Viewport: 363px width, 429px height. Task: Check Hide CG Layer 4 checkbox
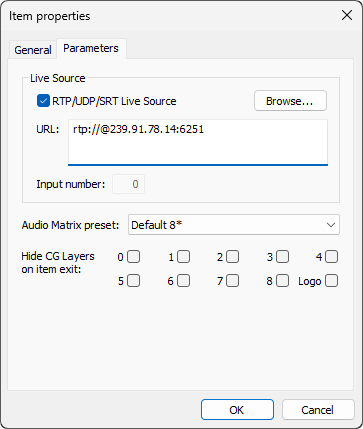(332, 257)
